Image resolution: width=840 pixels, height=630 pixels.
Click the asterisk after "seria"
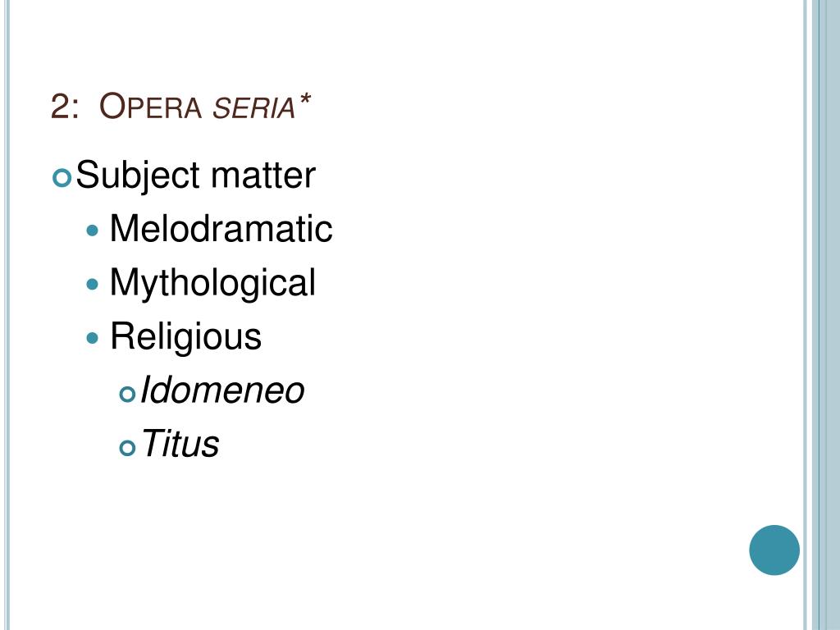coord(305,99)
